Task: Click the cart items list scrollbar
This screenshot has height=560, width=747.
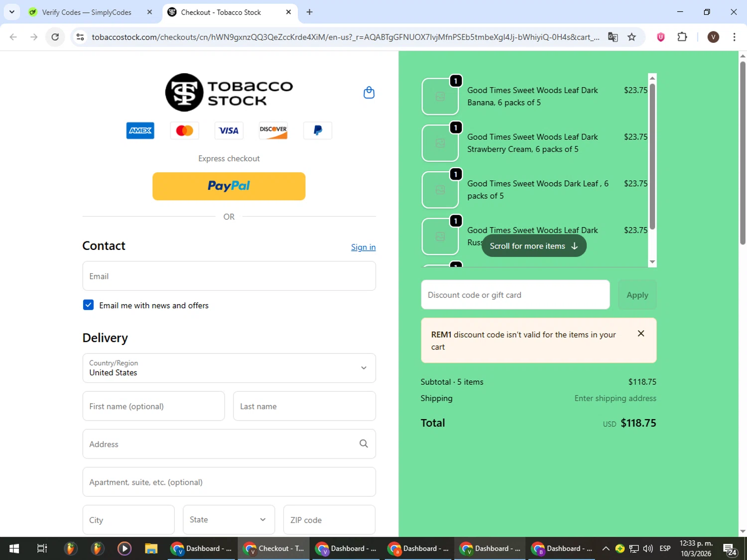Action: click(652, 157)
